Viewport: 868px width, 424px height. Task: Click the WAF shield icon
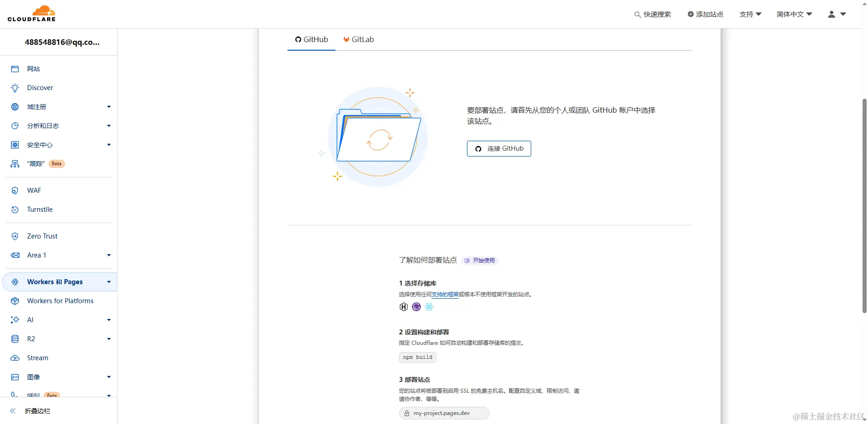point(15,191)
